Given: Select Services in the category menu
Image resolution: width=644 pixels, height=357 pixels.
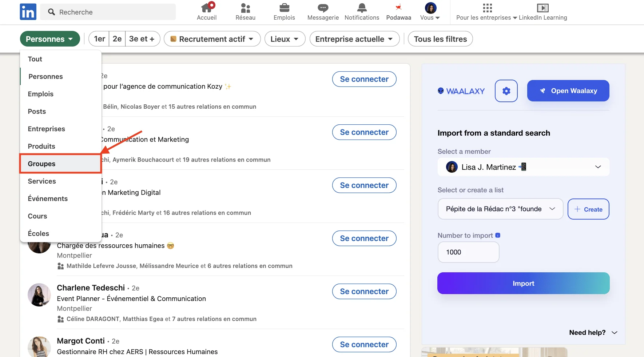Looking at the screenshot, I should click(61, 181).
